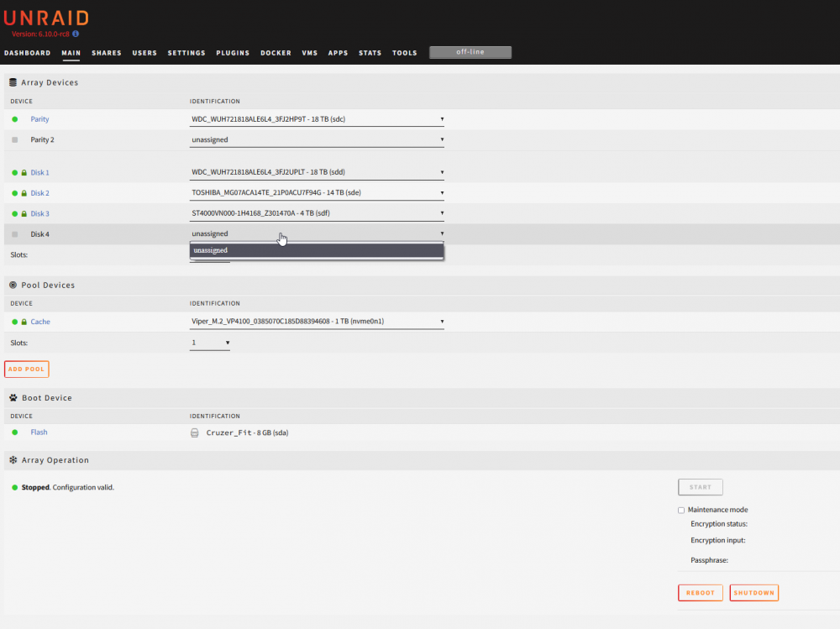Click the Array Devices database icon
The height and width of the screenshot is (629, 840).
[x=13, y=82]
